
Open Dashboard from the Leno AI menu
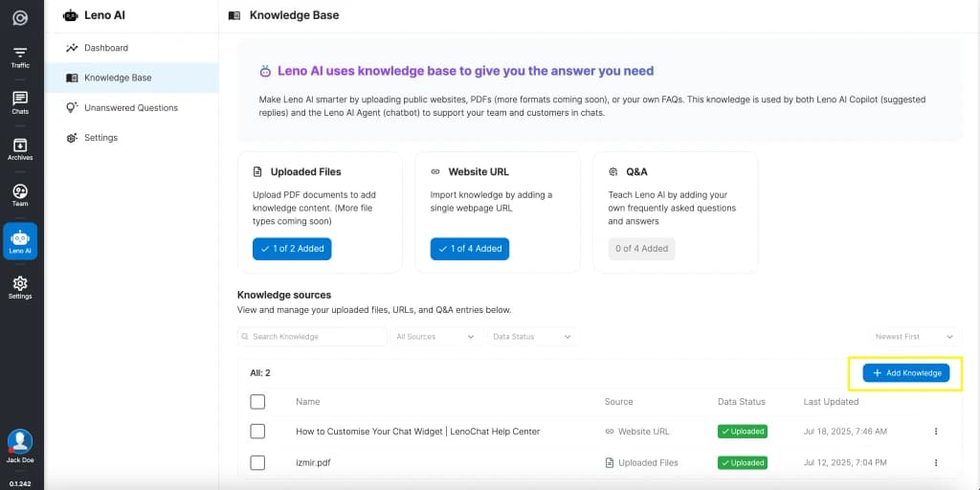[131, 48]
